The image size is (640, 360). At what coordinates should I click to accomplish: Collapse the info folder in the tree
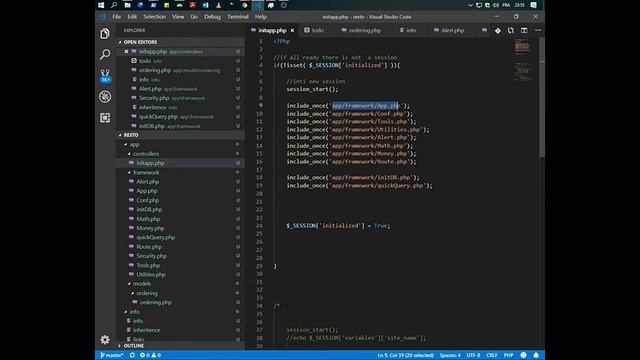(x=134, y=312)
